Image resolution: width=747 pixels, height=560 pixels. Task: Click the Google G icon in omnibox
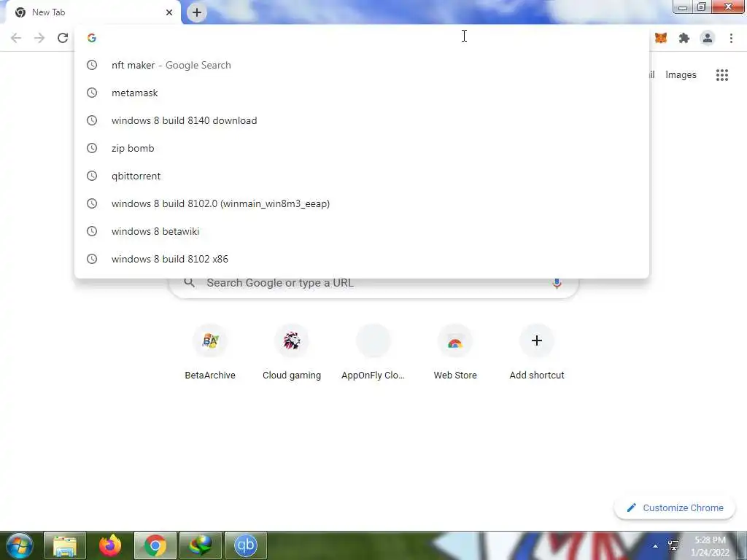pyautogui.click(x=92, y=38)
